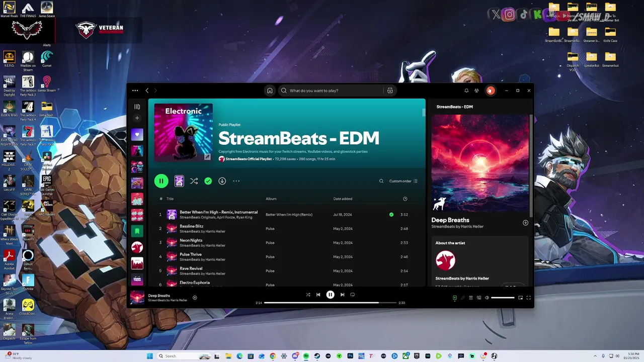Toggle shuffle for the playlist

194,181
